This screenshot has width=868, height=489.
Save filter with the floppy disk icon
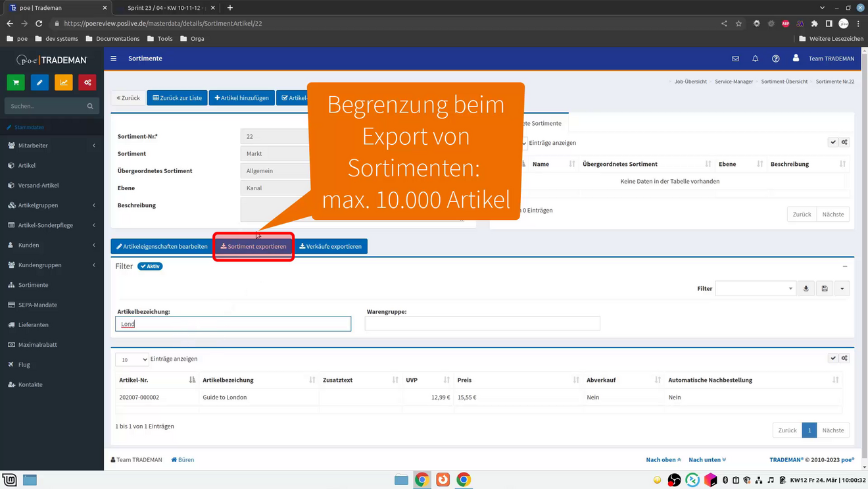point(825,288)
